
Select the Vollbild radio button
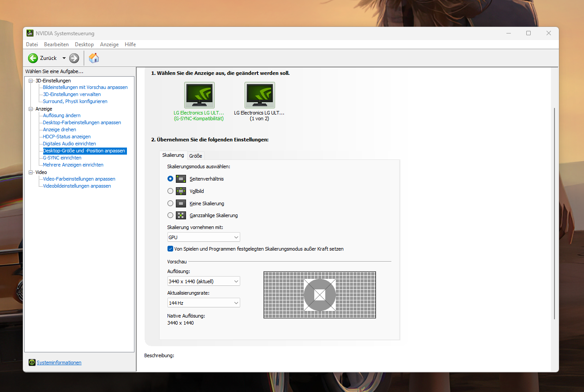[x=171, y=191]
